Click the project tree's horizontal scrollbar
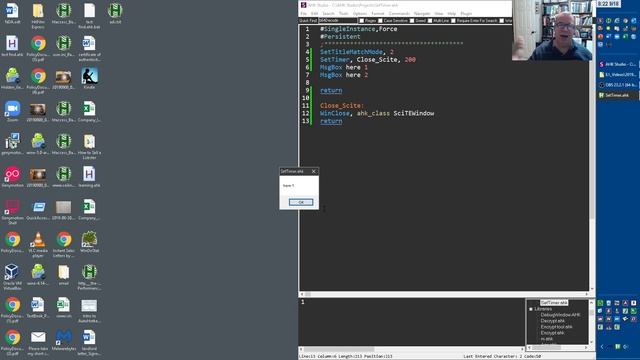This screenshot has height=360, width=640. (558, 348)
